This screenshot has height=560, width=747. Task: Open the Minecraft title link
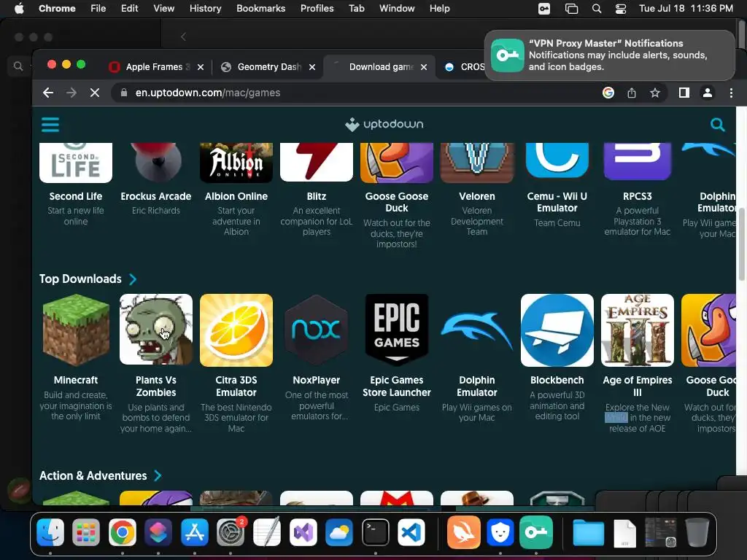tap(76, 380)
